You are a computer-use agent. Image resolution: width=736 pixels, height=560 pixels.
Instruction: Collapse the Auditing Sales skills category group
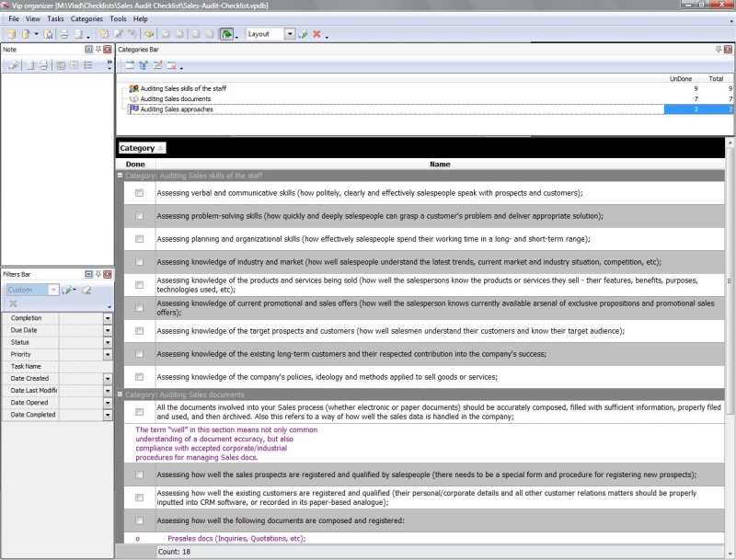(x=120, y=176)
